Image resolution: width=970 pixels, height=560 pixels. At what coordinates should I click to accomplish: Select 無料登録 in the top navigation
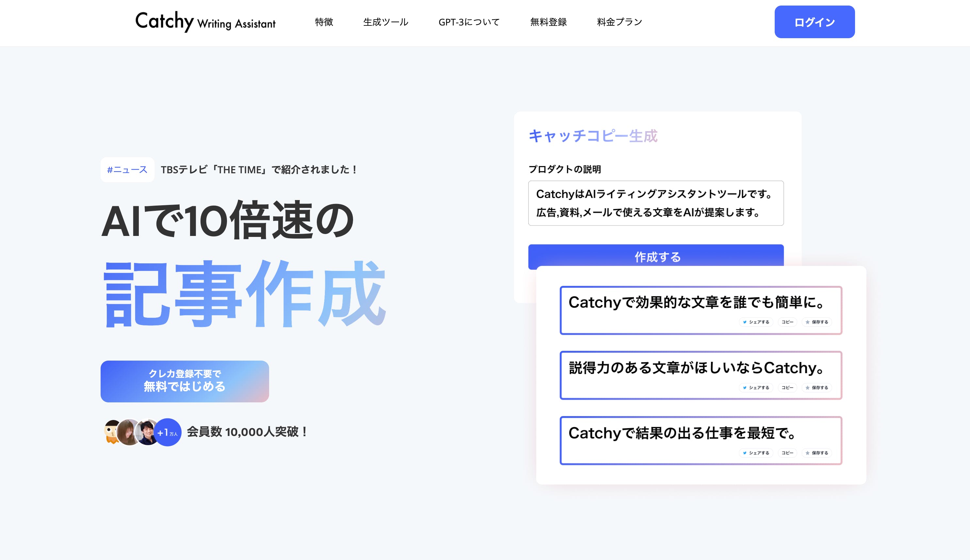click(548, 22)
